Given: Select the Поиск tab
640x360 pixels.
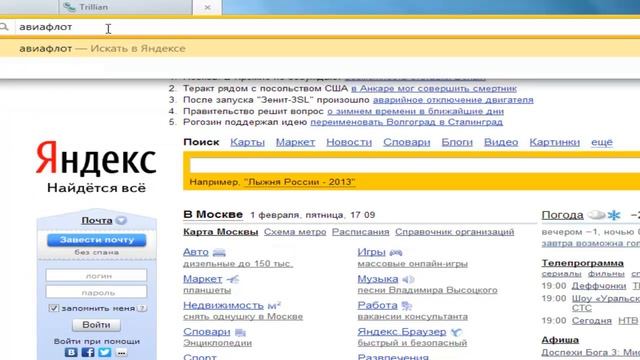Looking at the screenshot, I should click(x=201, y=142).
